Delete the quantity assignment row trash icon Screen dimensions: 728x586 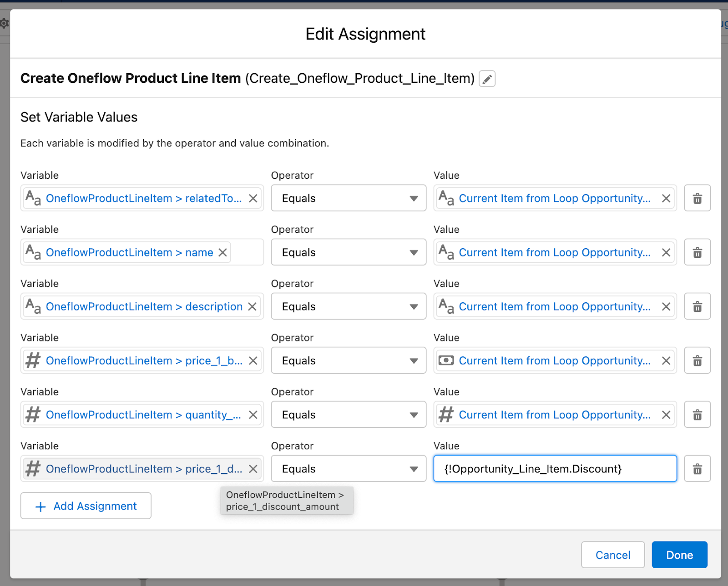[x=697, y=414]
